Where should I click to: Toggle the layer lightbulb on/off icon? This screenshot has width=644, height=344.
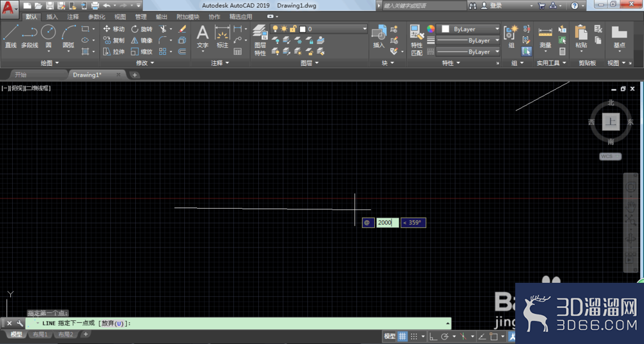click(x=275, y=29)
